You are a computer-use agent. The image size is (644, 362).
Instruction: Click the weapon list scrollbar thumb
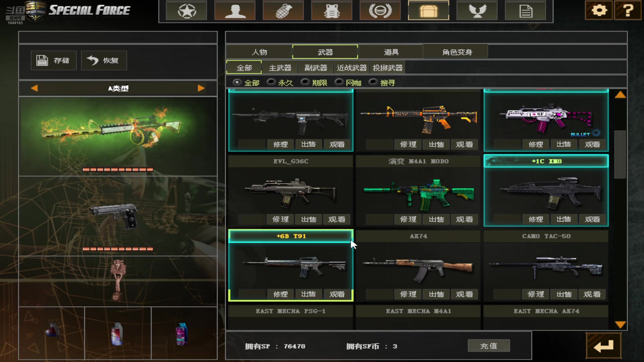click(x=620, y=154)
